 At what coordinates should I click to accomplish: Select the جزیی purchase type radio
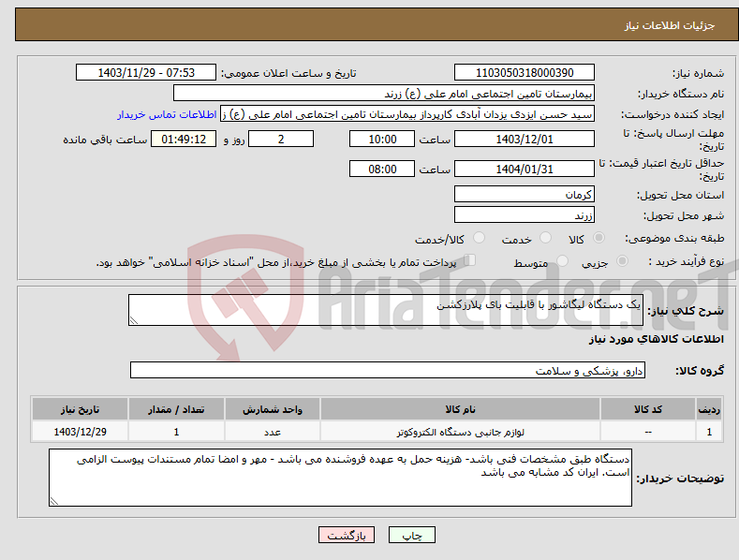(622, 261)
